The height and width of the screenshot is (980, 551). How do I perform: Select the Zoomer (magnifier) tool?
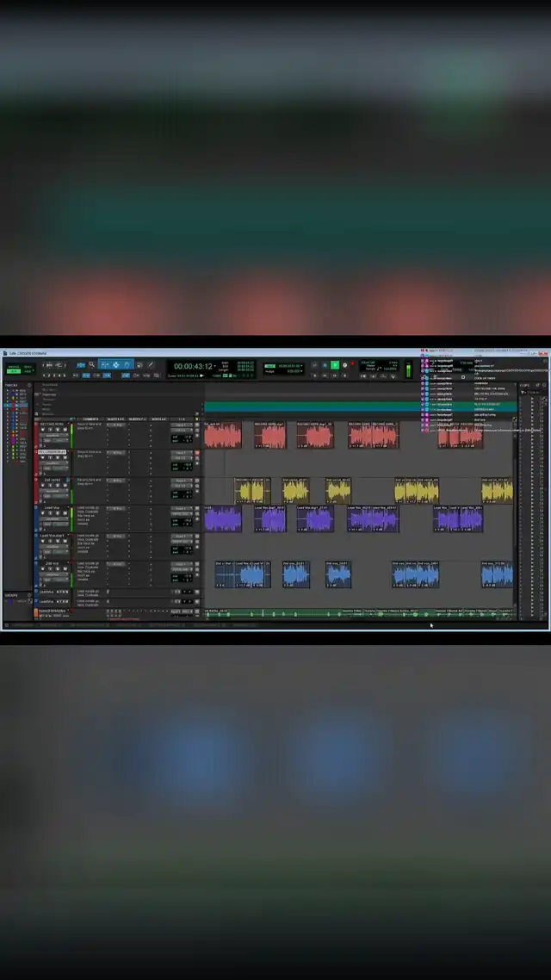[91, 365]
